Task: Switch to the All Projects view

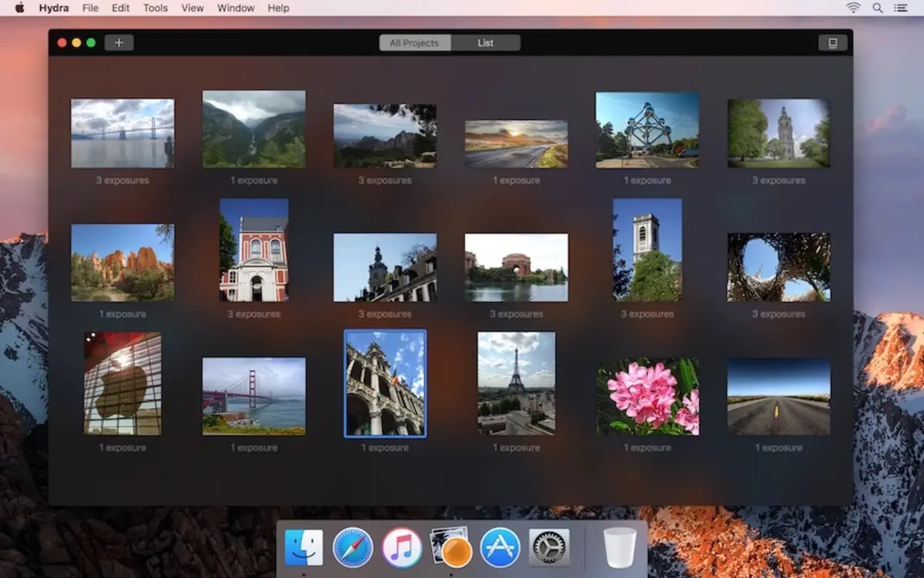Action: 414,43
